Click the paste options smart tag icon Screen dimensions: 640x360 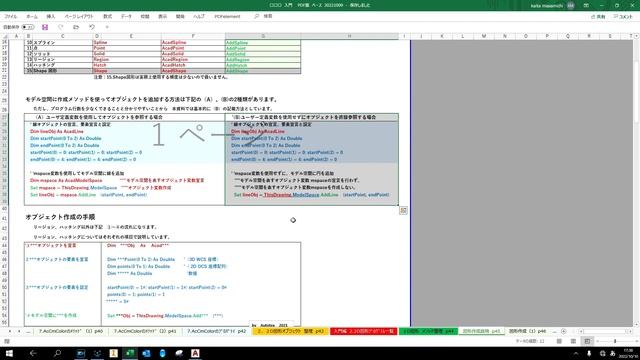403,210
